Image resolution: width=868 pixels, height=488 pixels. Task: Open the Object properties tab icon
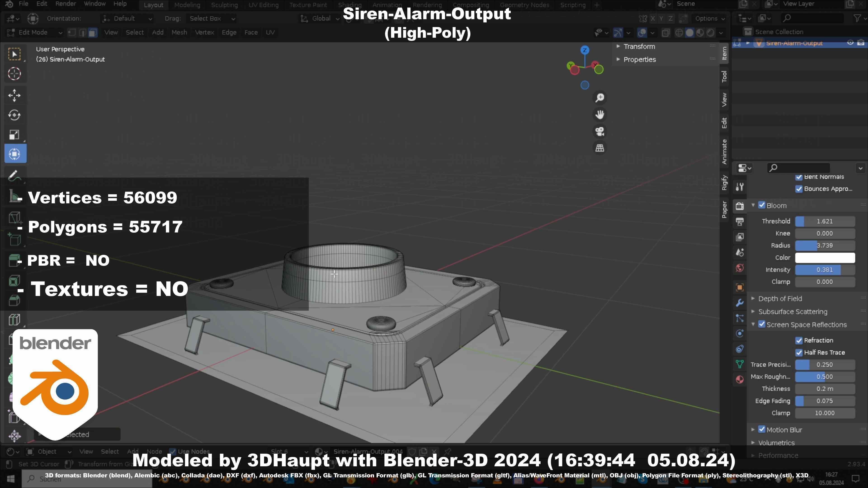click(x=740, y=287)
